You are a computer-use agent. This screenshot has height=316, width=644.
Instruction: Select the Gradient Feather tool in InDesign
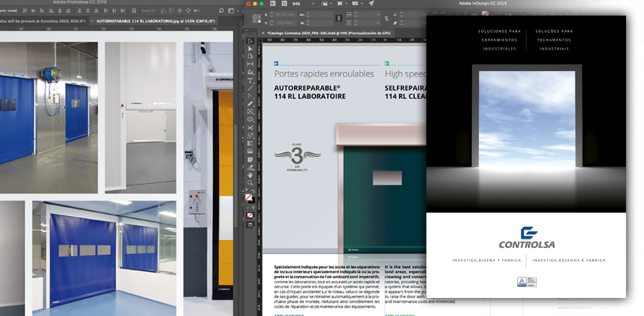(x=250, y=151)
